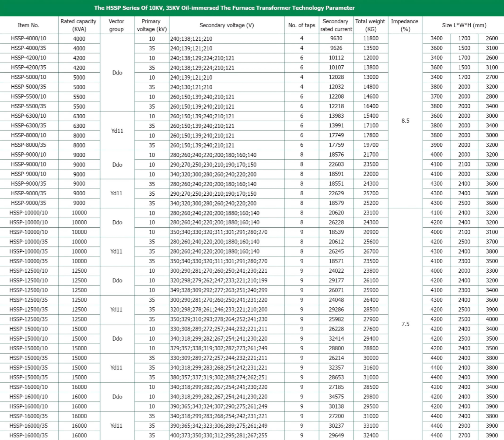Click the HSSP-6300/10 item cell

coord(29,116)
